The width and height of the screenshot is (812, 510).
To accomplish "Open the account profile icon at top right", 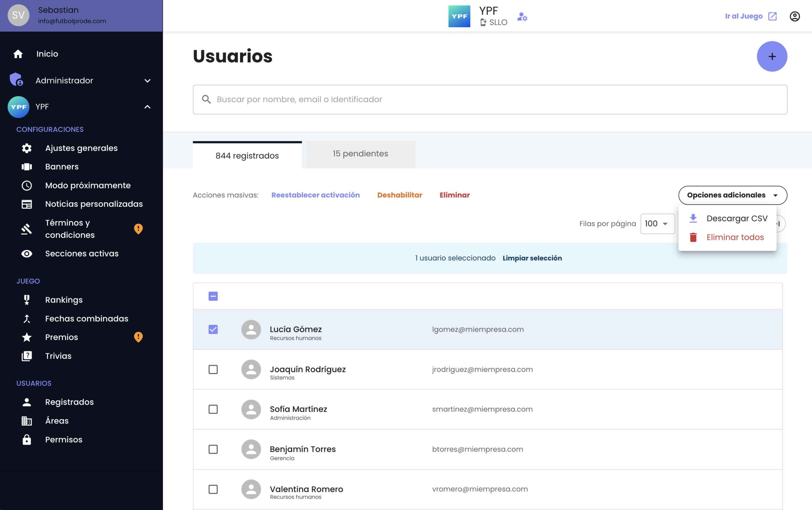I will (795, 16).
